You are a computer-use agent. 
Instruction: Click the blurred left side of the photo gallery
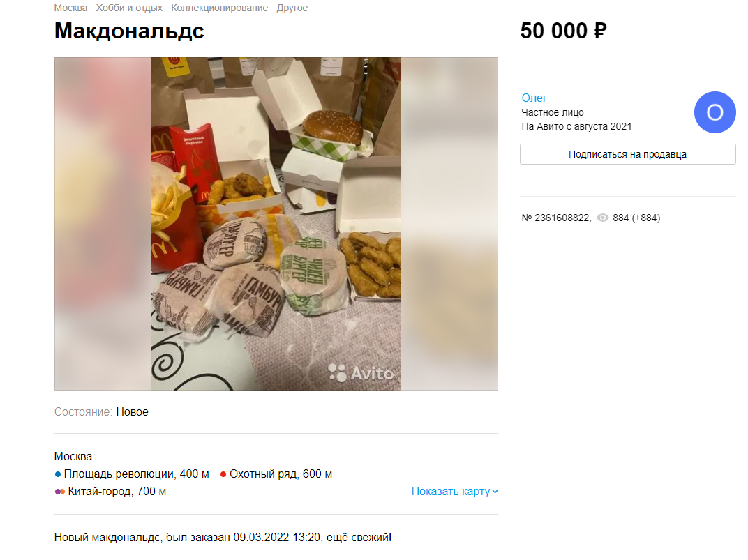click(x=103, y=224)
